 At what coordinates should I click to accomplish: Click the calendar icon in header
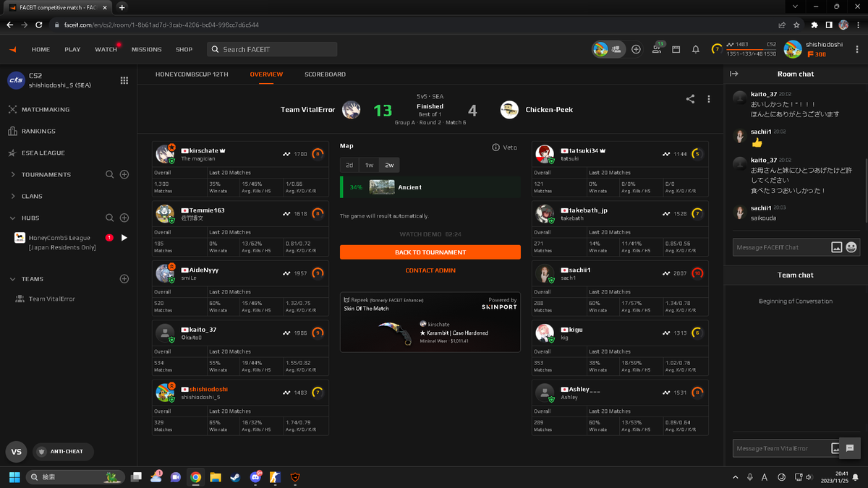676,49
